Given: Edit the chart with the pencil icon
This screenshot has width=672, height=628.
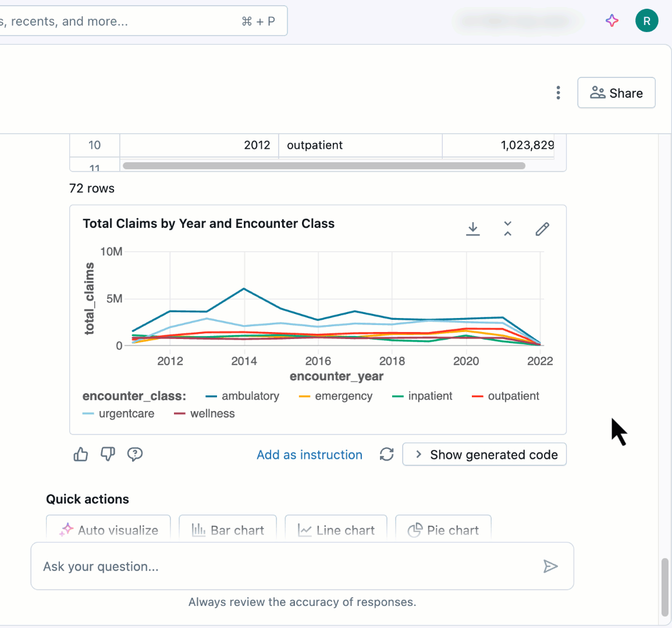Looking at the screenshot, I should click(x=542, y=229).
